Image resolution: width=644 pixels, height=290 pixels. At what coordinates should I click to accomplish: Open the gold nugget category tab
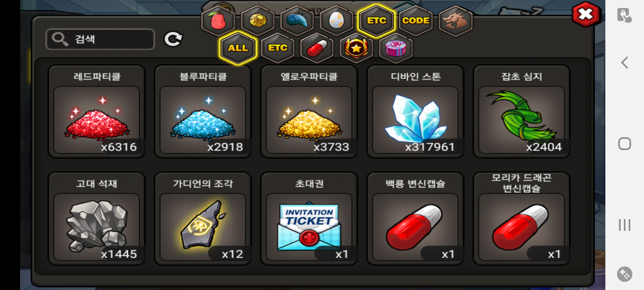[258, 21]
